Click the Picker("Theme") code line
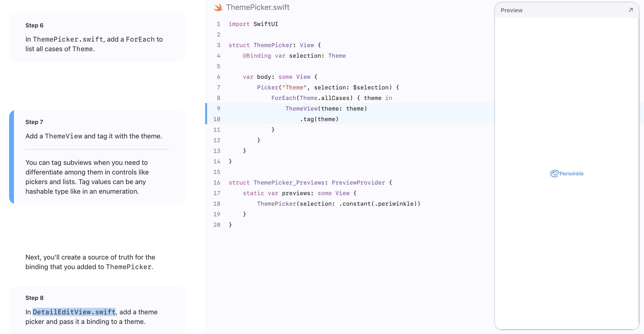 pos(328,87)
